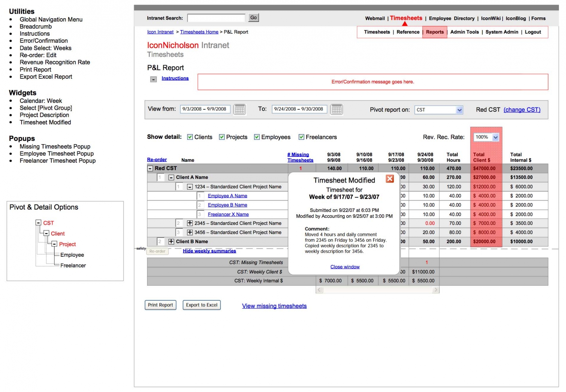This screenshot has width=566, height=392.
Task: Click the To date range field
Action: tap(299, 109)
